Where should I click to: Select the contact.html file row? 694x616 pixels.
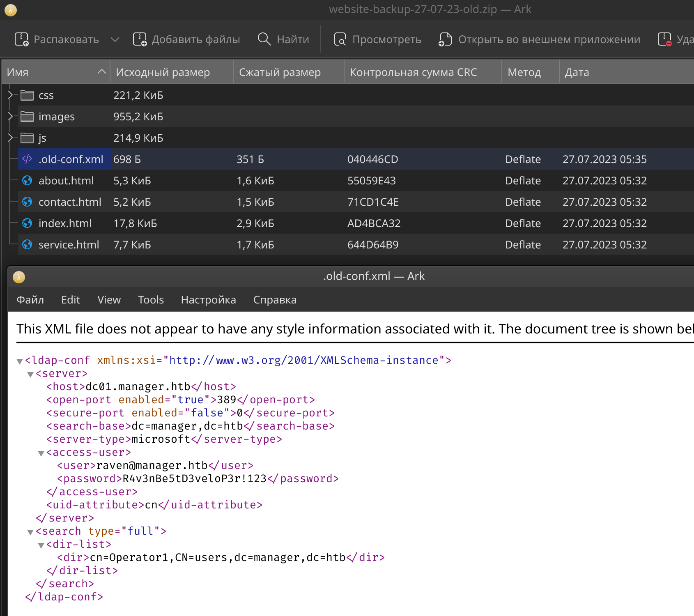[356, 202]
